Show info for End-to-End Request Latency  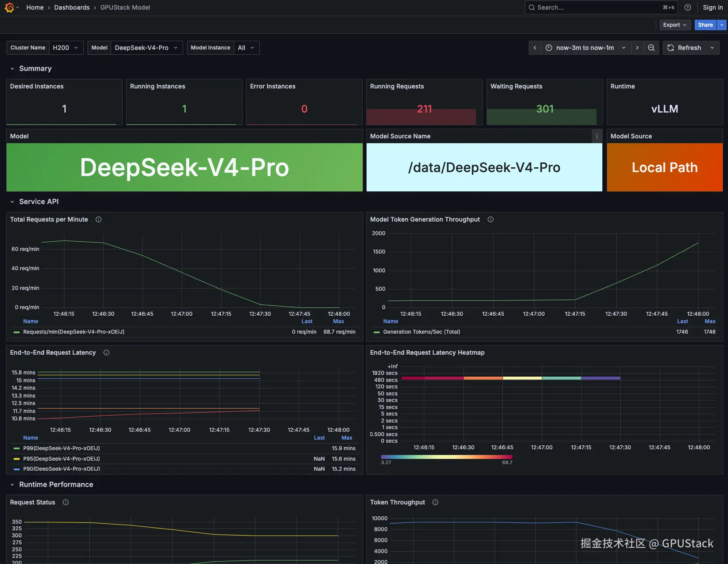[106, 352]
